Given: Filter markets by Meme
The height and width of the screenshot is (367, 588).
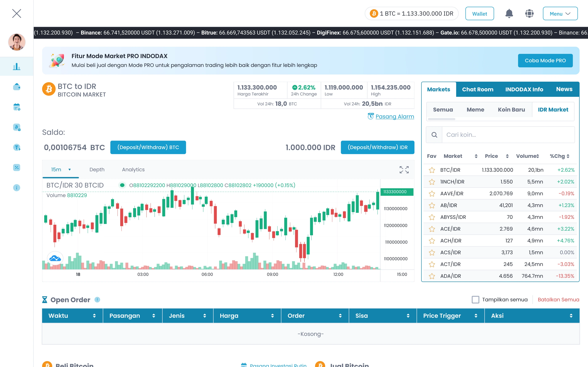Looking at the screenshot, I should [x=475, y=110].
